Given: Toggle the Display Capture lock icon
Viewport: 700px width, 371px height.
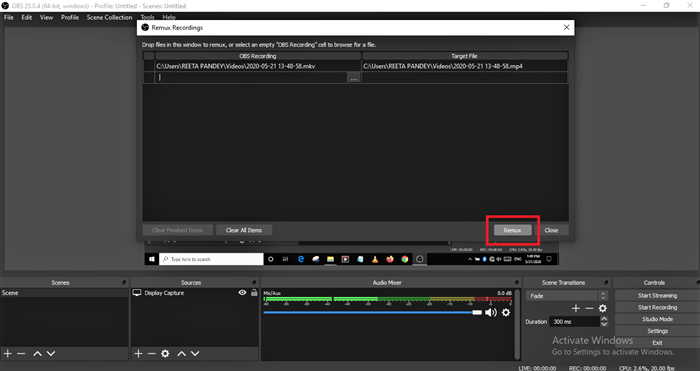Looking at the screenshot, I should coord(254,293).
